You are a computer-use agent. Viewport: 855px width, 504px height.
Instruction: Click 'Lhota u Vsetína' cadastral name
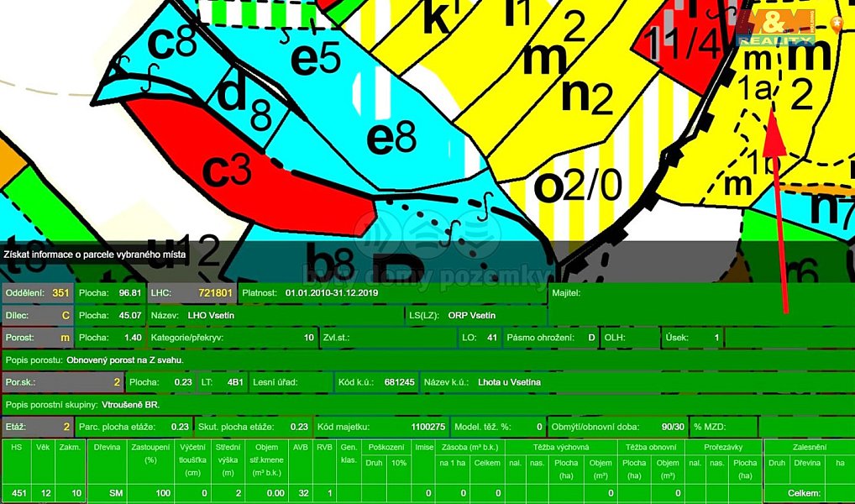click(509, 382)
